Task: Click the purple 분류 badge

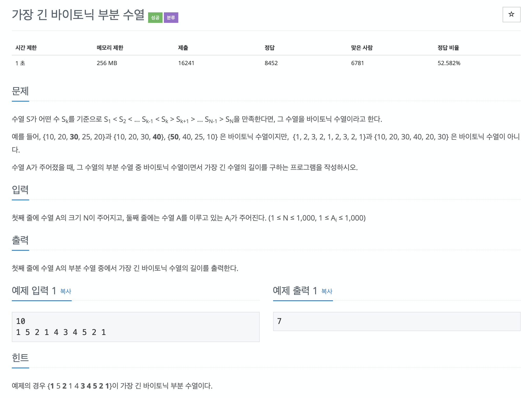Action: [x=171, y=18]
